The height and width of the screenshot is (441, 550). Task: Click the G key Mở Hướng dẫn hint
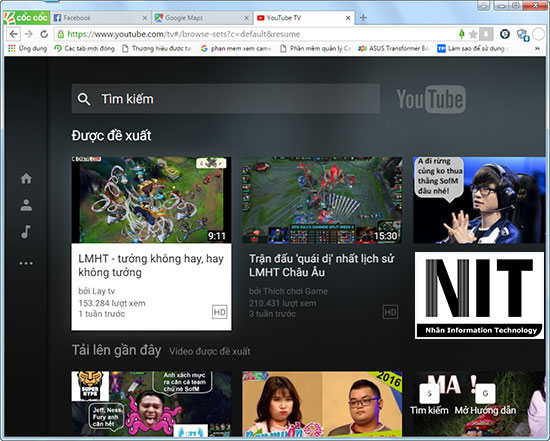pos(485,394)
